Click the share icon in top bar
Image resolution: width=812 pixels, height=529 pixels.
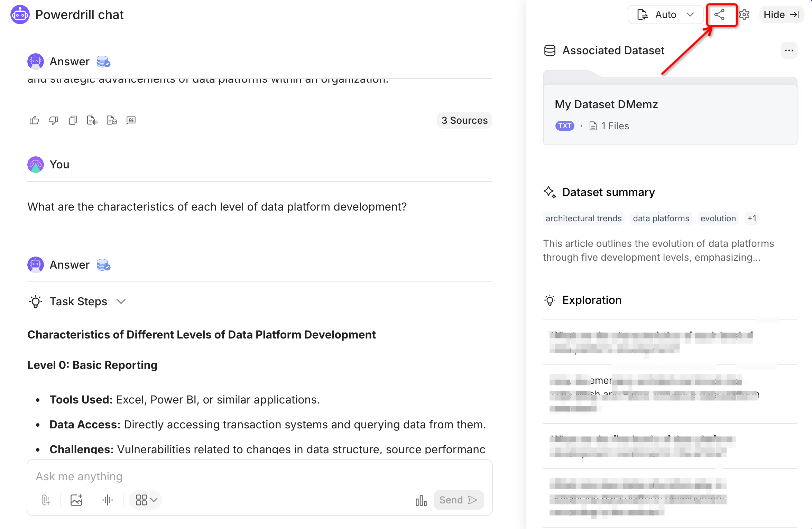pos(719,15)
